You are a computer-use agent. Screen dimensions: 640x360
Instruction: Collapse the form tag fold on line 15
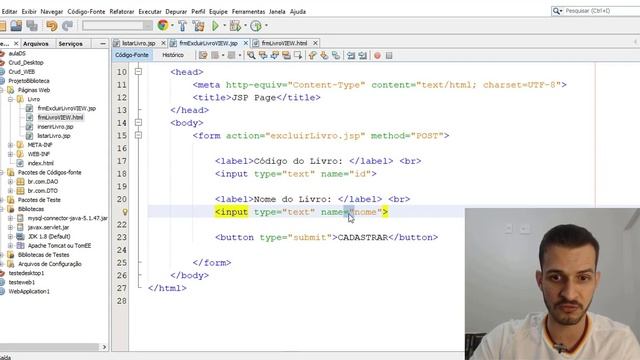coord(138,135)
